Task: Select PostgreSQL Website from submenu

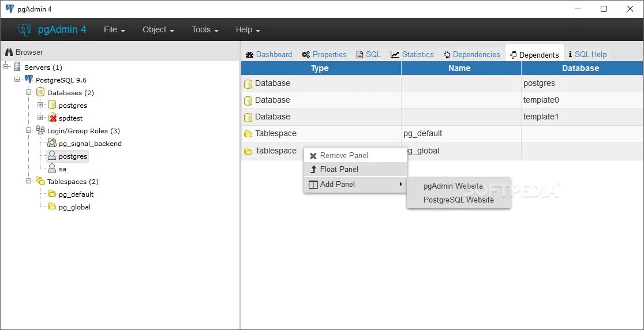Action: click(x=458, y=200)
